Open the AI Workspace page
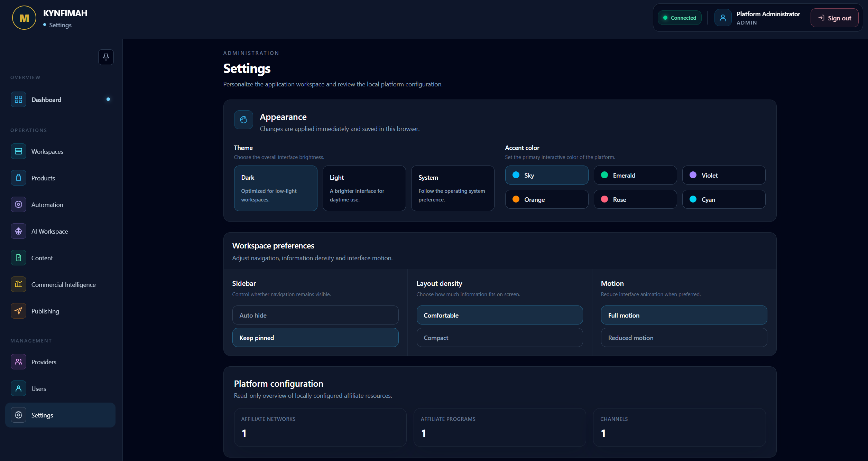Image resolution: width=868 pixels, height=461 pixels. point(61,231)
